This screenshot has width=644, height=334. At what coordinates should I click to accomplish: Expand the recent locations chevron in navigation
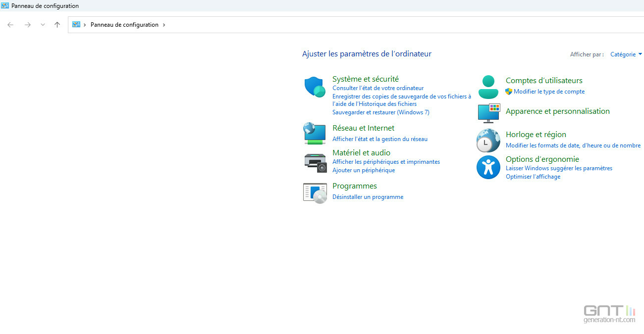[x=43, y=25]
